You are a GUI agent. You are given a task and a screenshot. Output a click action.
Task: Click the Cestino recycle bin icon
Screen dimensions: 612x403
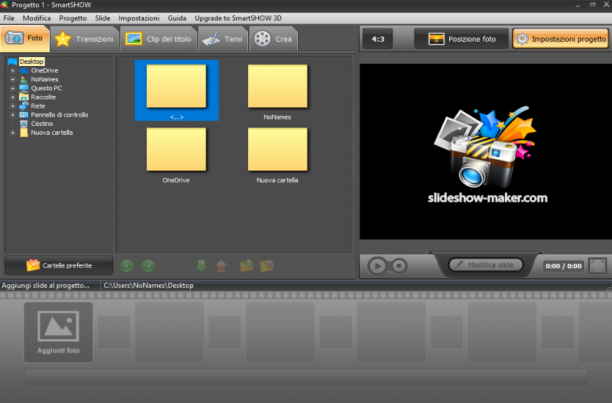click(x=24, y=124)
